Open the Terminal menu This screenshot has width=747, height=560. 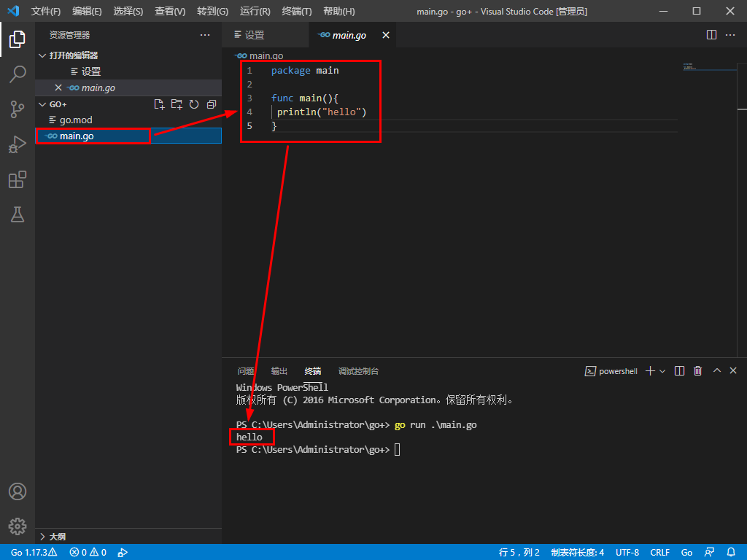[297, 11]
